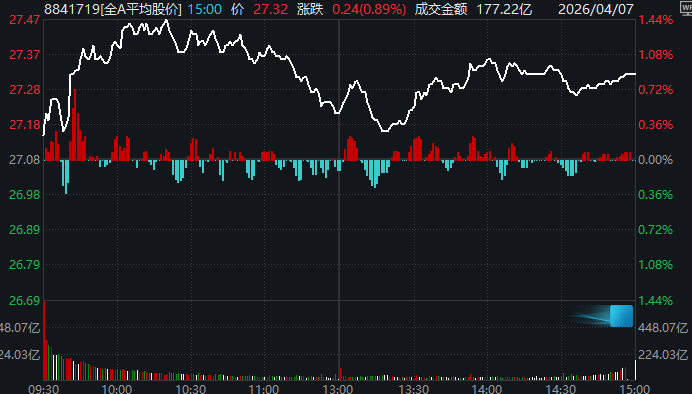692x394 pixels.
Task: Click the 10:00 time axis label
Action: tap(117, 389)
